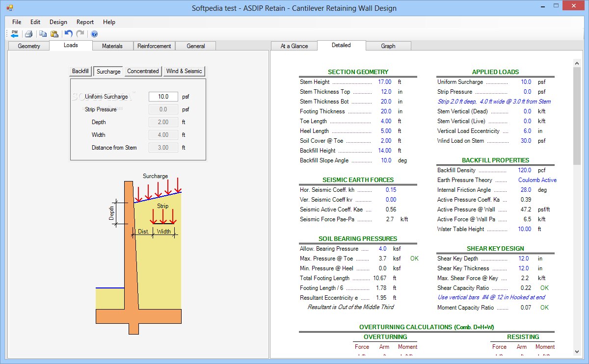Open the Help menu

point(109,22)
